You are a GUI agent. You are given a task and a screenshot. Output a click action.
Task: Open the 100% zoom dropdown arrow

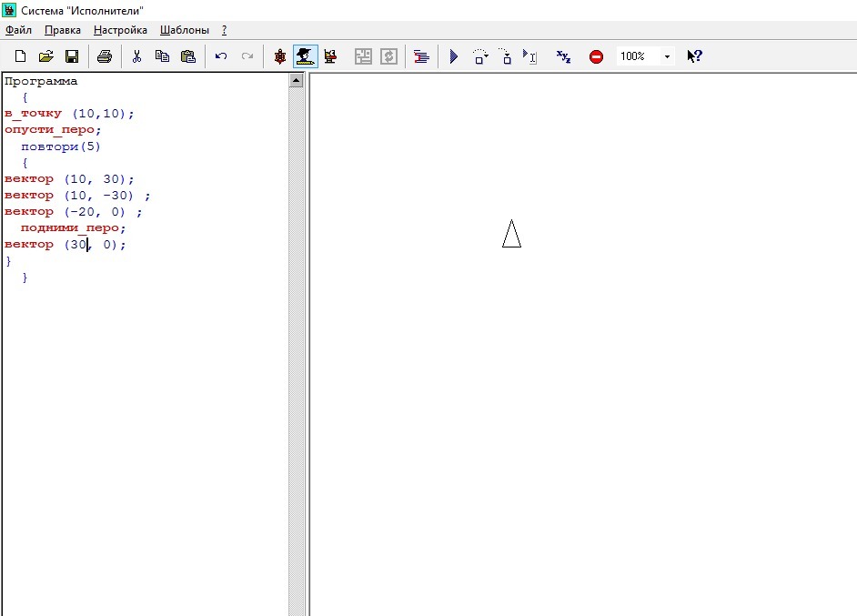pos(667,56)
